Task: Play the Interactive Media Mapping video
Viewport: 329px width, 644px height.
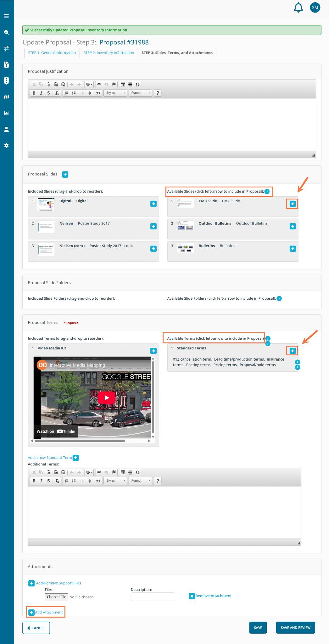Action: click(x=106, y=397)
